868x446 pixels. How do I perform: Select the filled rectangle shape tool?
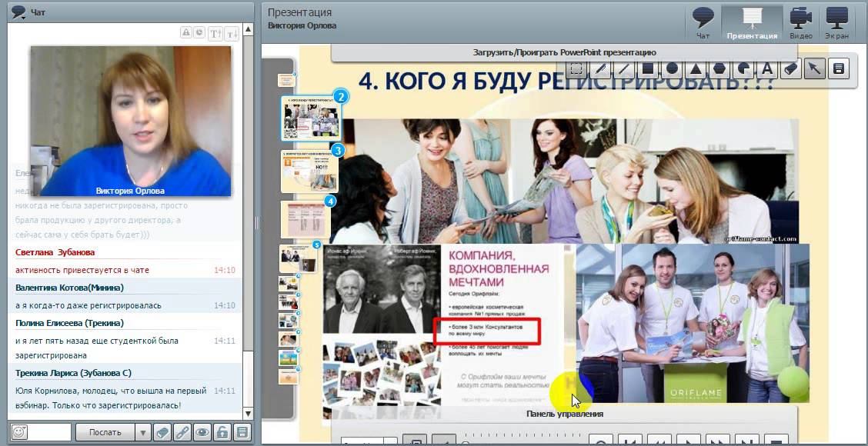[648, 69]
